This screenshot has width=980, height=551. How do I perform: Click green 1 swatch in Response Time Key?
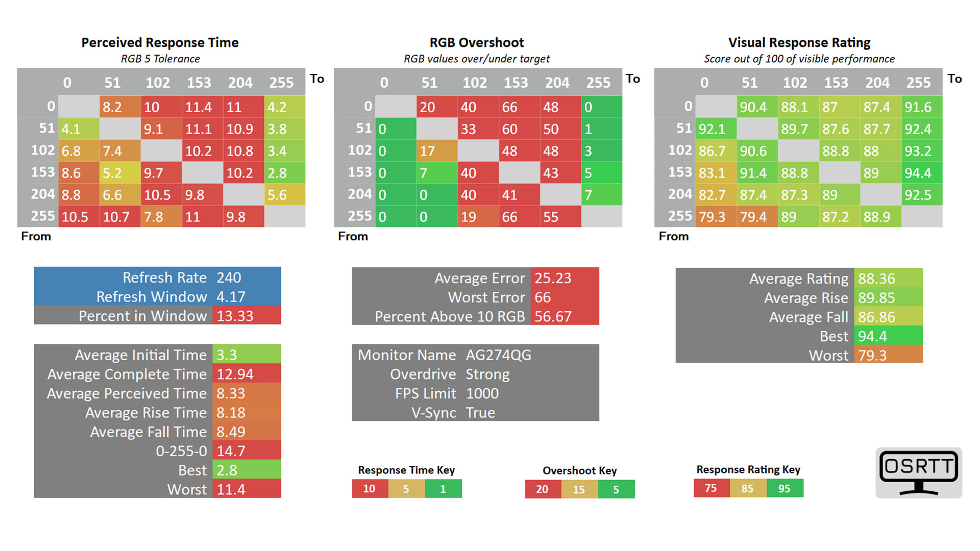[x=443, y=489]
